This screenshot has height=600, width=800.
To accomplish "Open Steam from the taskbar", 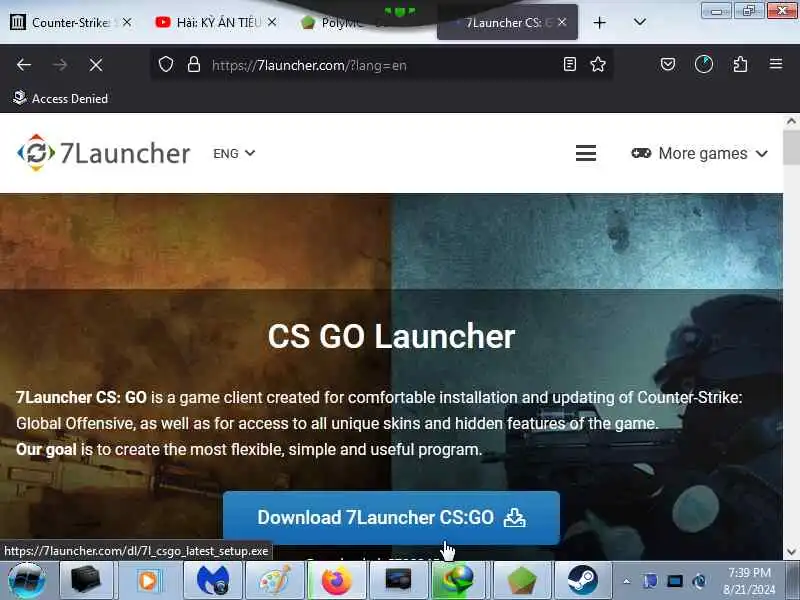I will pyautogui.click(x=583, y=581).
